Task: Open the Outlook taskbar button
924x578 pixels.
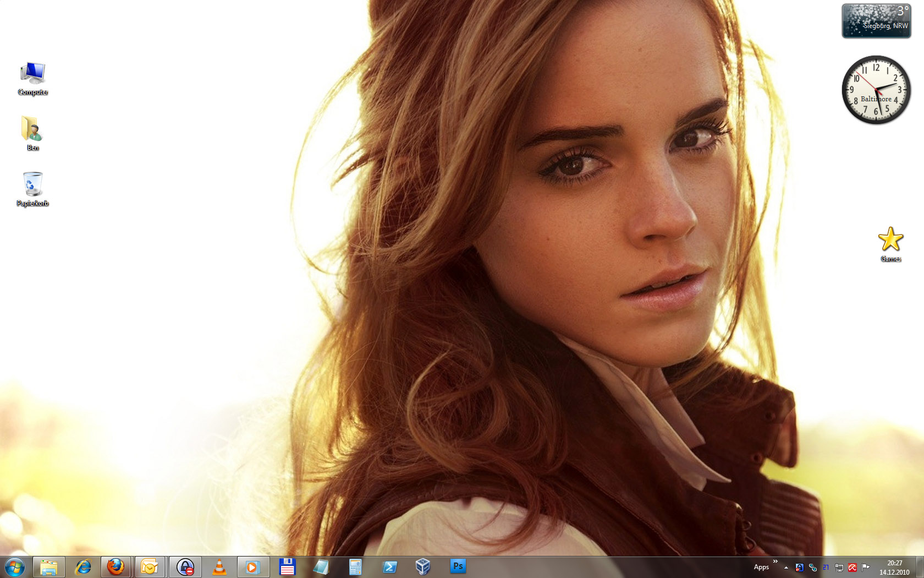Action: [150, 567]
